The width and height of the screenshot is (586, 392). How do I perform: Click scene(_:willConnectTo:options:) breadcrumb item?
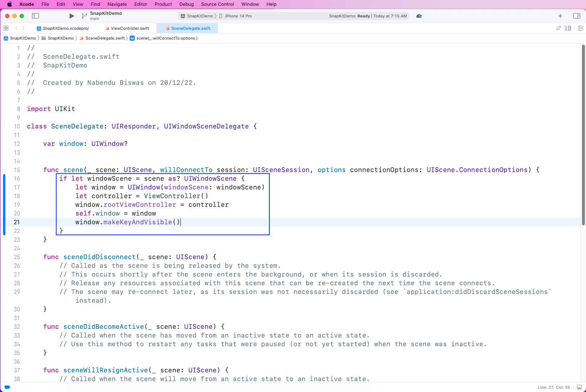[x=167, y=38]
